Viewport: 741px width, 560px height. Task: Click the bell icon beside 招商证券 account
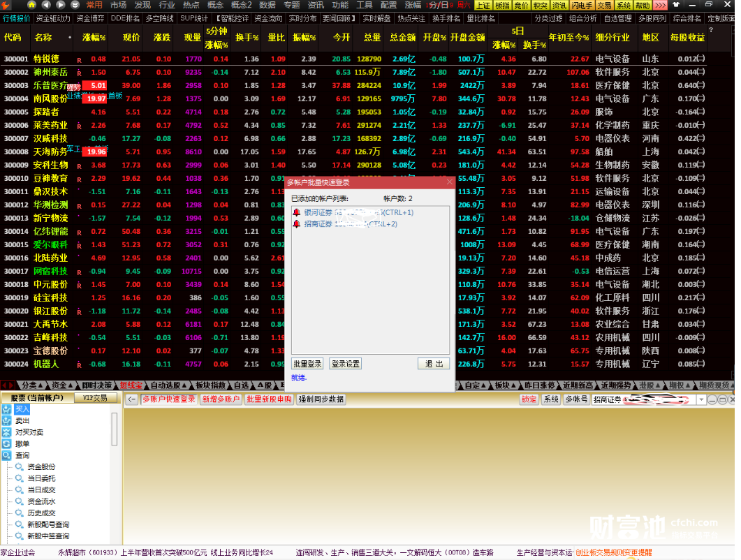pyautogui.click(x=297, y=224)
